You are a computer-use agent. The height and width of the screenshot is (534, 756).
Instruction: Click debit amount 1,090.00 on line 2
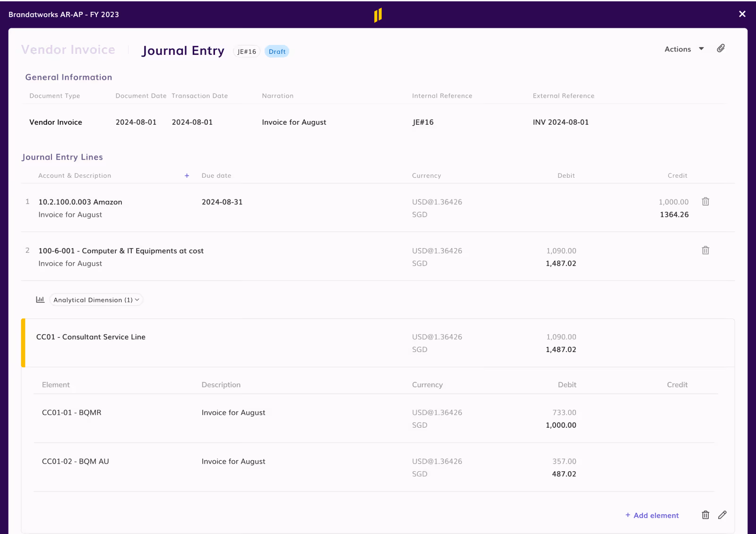[561, 251]
